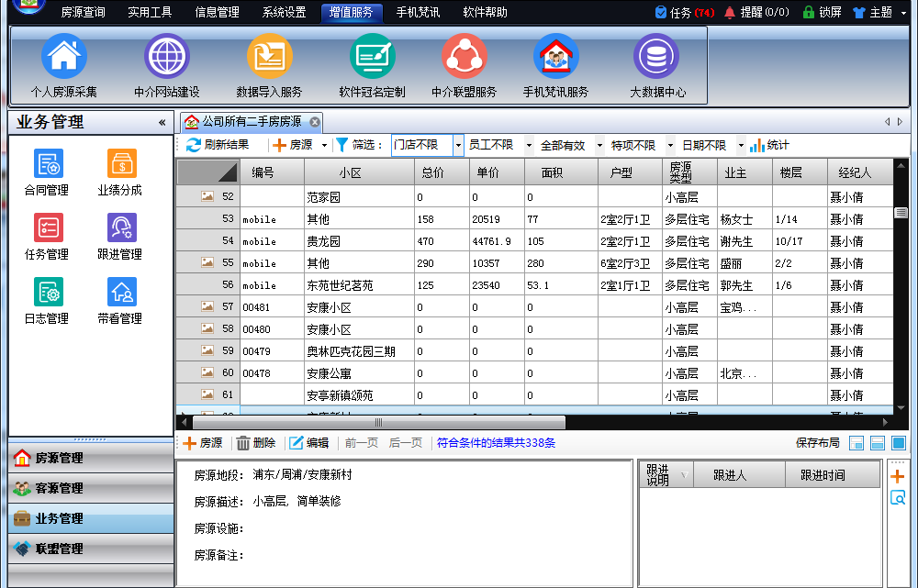Image resolution: width=918 pixels, height=588 pixels.
Task: Open the 增值服务 menu
Action: click(353, 12)
